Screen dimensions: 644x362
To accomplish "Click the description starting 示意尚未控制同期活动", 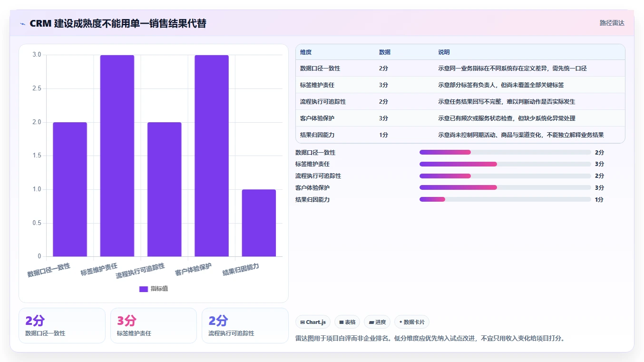I will 521,135.
